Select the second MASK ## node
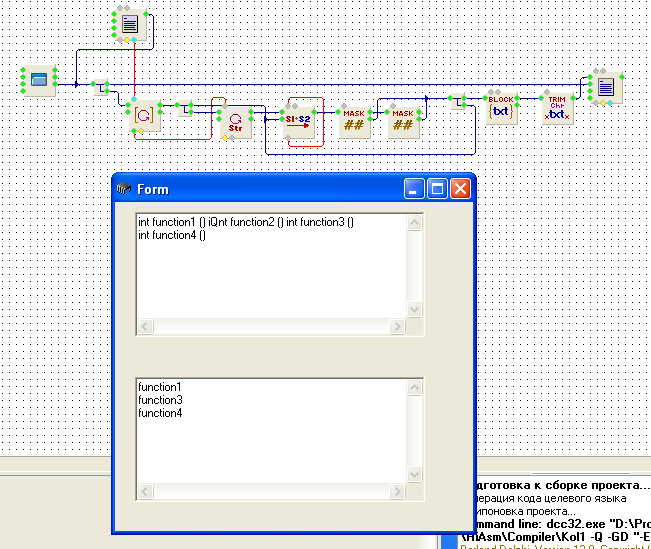 (403, 121)
